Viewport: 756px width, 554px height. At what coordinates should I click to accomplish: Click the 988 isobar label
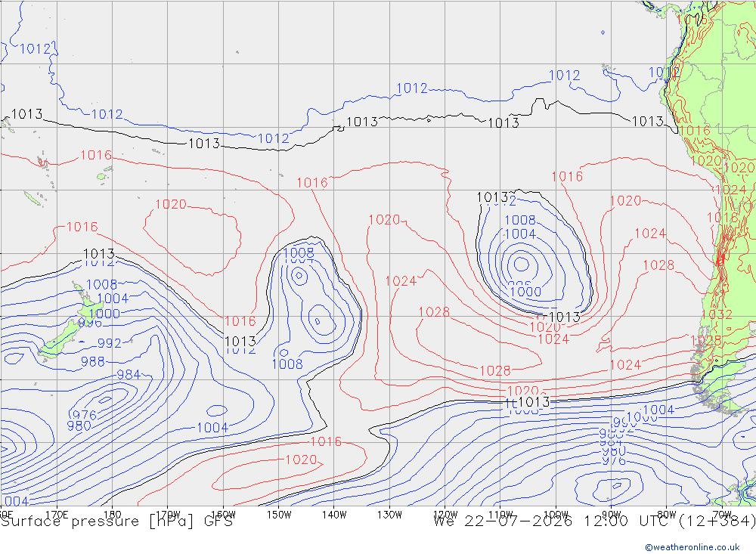coord(92,361)
